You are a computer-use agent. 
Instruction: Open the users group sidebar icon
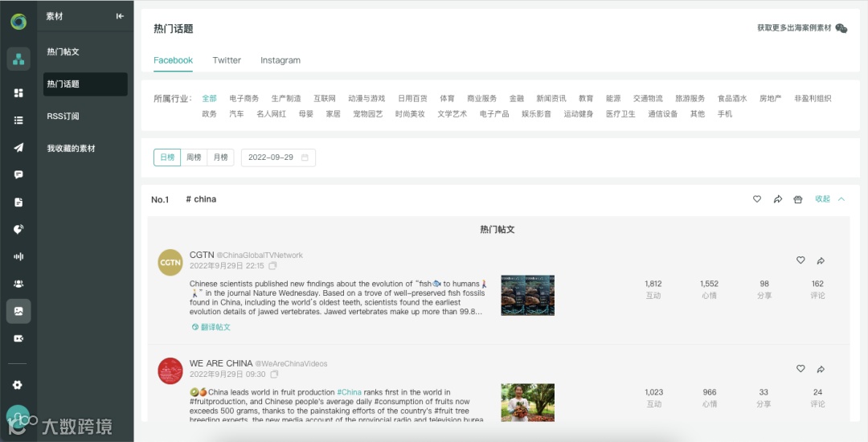click(x=18, y=284)
